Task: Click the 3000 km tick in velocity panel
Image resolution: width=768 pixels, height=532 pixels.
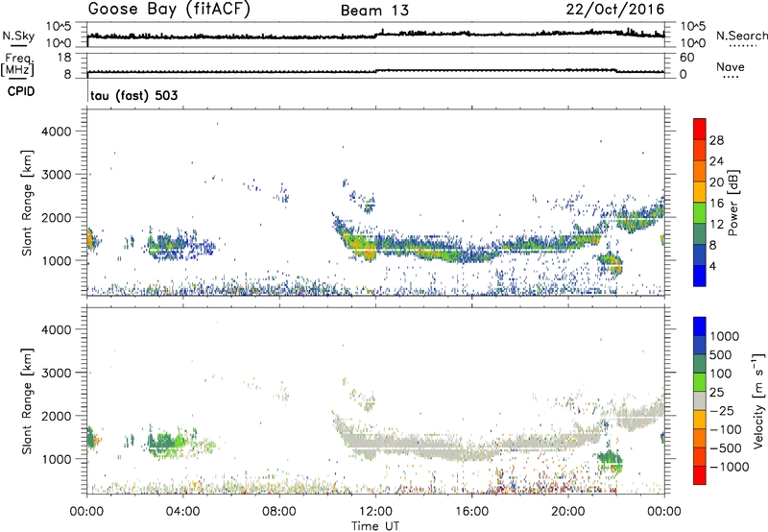Action: pos(57,373)
